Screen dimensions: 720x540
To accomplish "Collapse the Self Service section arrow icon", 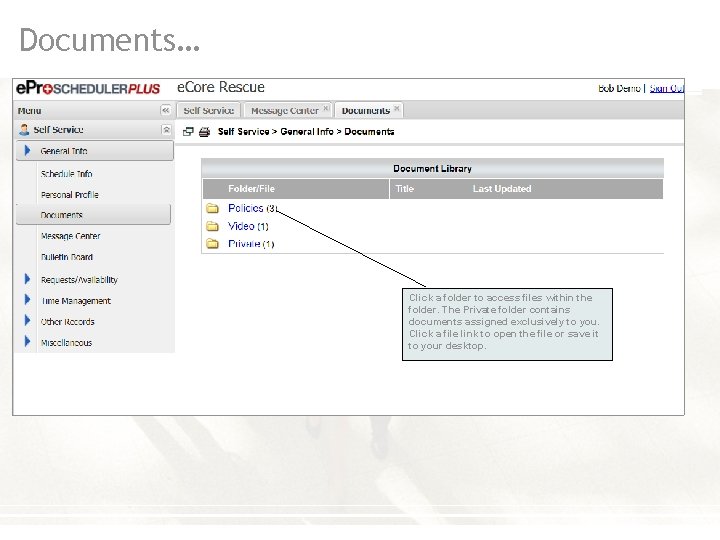I will [x=166, y=129].
